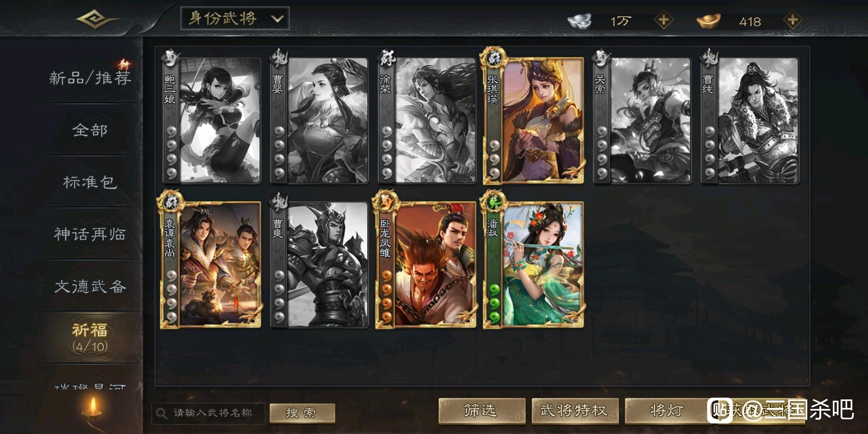Image resolution: width=868 pixels, height=434 pixels.
Task: Click the 将灯 button
Action: [667, 411]
